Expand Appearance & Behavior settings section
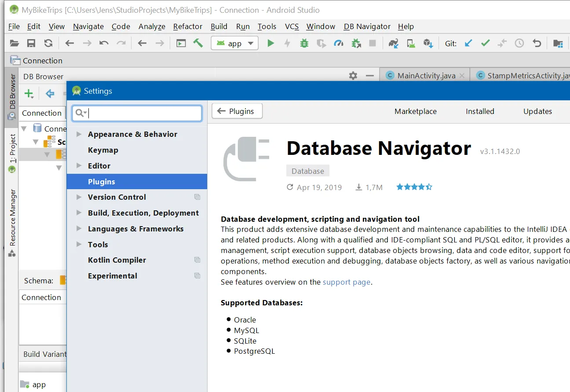 tap(79, 134)
